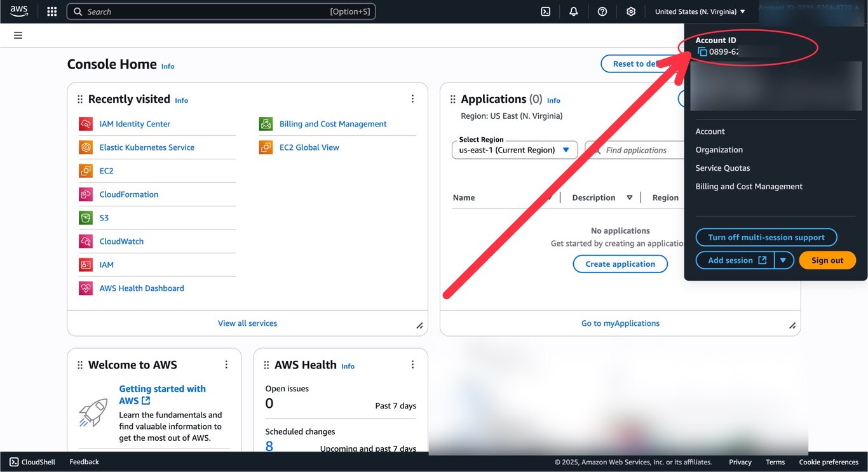Viewport: 868px width, 472px height.
Task: Click the Info link beside Console Home
Action: pyautogui.click(x=168, y=66)
